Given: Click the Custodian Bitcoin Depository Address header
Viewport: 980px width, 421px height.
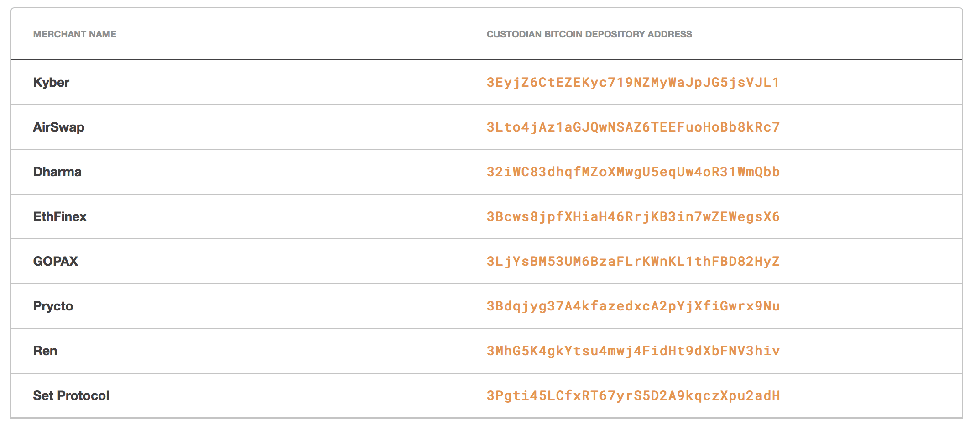Looking at the screenshot, I should (589, 34).
